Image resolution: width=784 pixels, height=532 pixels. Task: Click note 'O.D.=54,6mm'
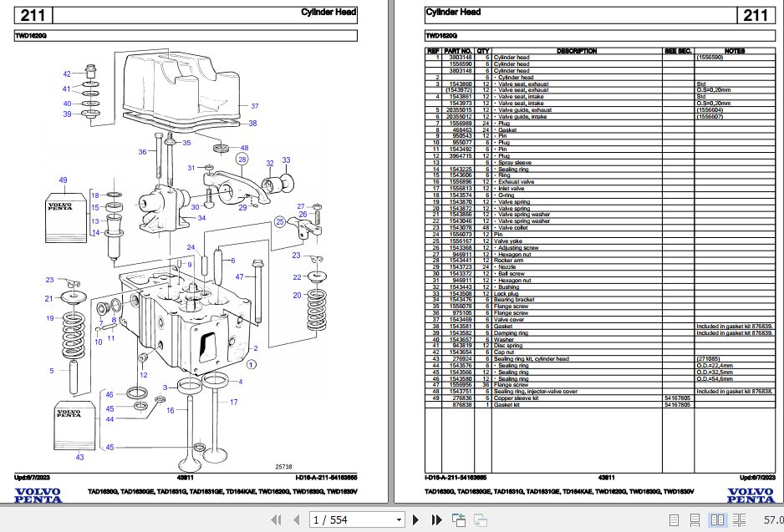tap(715, 378)
